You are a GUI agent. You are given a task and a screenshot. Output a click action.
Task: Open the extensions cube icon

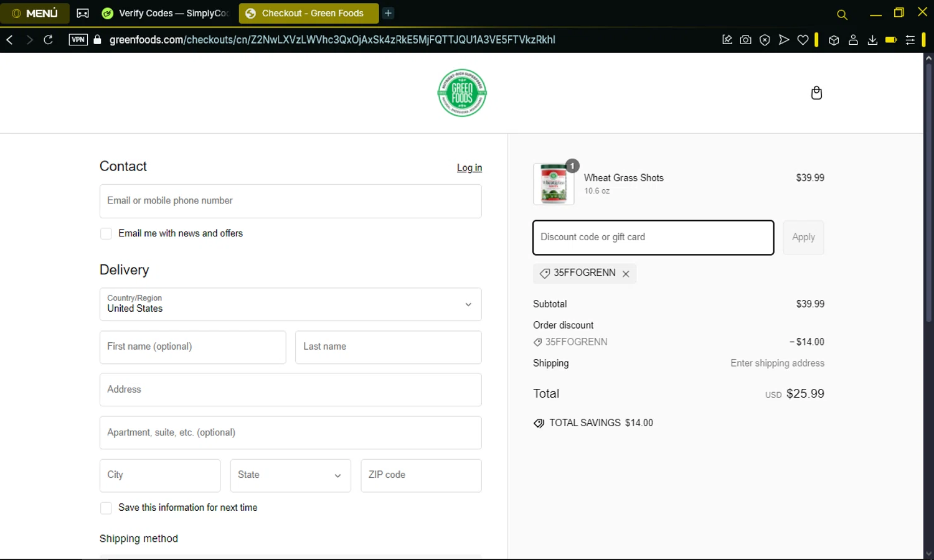click(x=834, y=40)
